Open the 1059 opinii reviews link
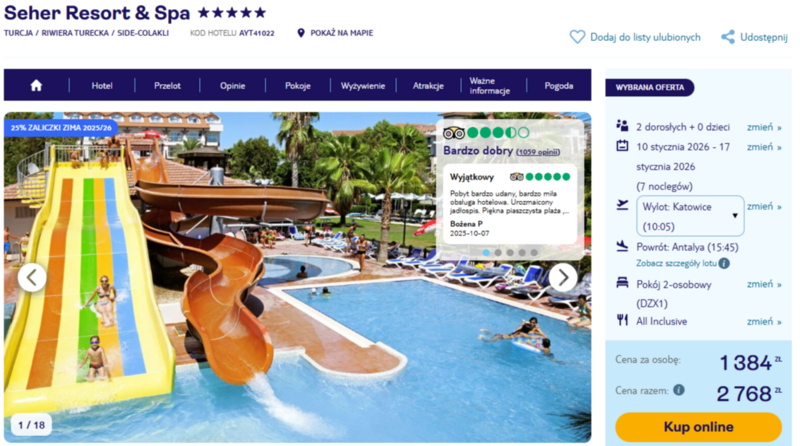 pyautogui.click(x=538, y=152)
